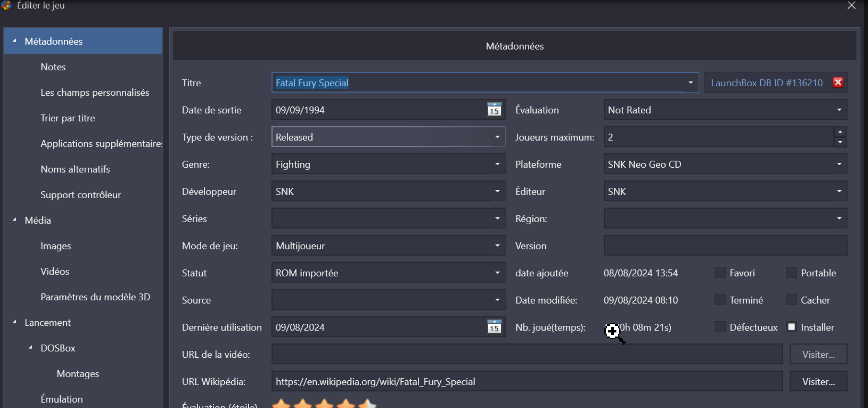Check the Favori checkbox
This screenshot has height=408, width=868.
click(x=720, y=272)
